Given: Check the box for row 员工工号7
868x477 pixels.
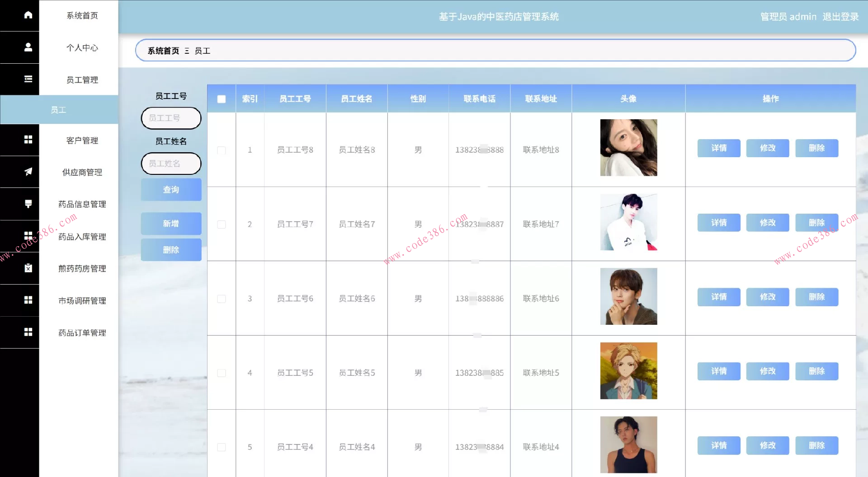Looking at the screenshot, I should click(x=222, y=224).
